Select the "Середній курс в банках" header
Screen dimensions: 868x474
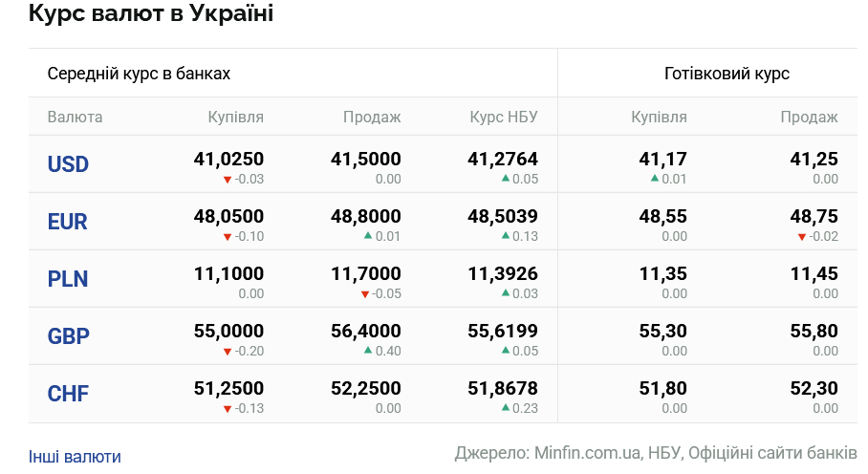[139, 74]
